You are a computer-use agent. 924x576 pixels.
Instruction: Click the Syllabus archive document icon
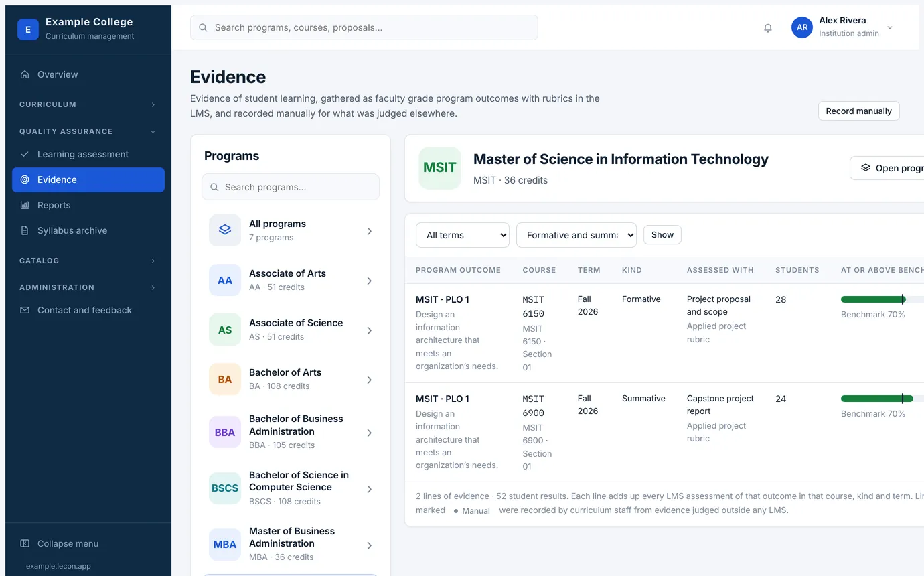pyautogui.click(x=25, y=230)
